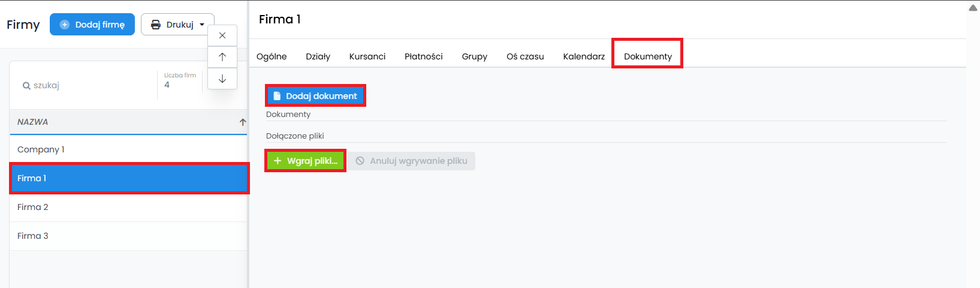Click the down arrow navigation icon
This screenshot has width=980, height=288.
[x=222, y=79]
